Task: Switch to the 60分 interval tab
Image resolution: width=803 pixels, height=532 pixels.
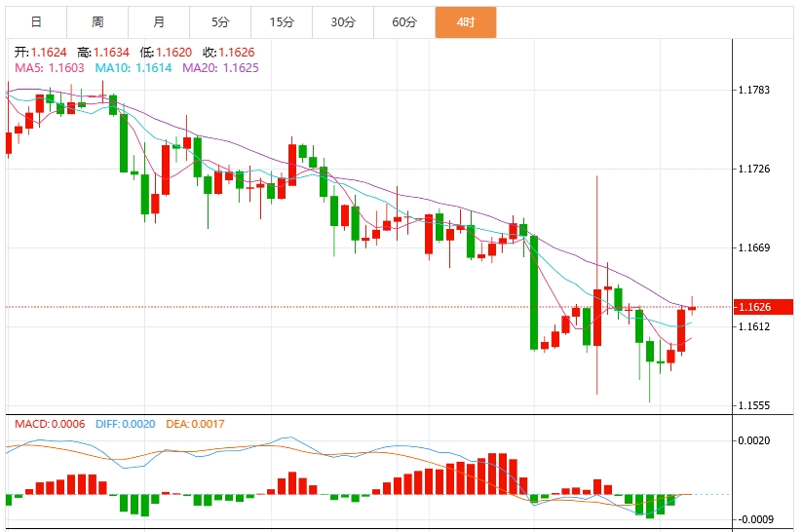Action: point(404,21)
